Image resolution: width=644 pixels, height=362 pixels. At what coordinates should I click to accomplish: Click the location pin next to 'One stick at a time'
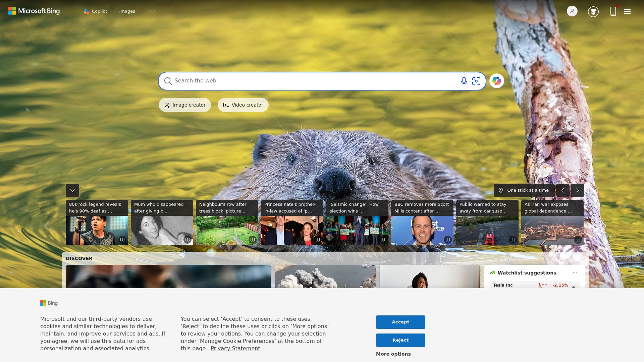tap(501, 190)
